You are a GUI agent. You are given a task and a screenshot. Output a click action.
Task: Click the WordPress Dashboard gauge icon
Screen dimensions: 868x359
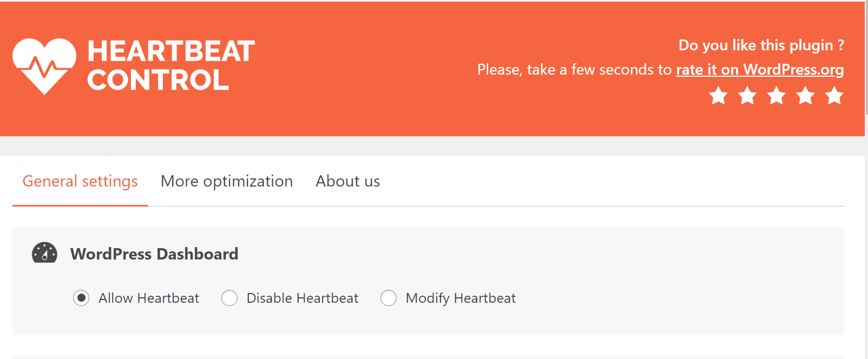point(44,253)
